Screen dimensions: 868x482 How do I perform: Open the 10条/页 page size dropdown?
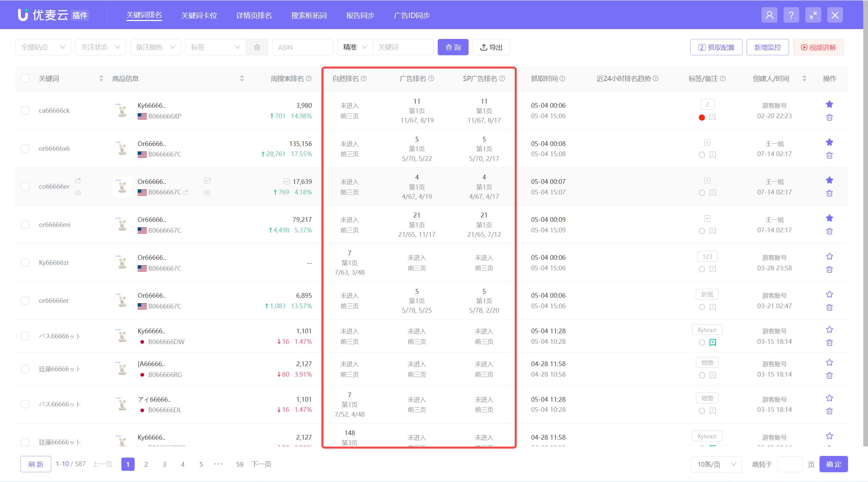click(x=715, y=464)
